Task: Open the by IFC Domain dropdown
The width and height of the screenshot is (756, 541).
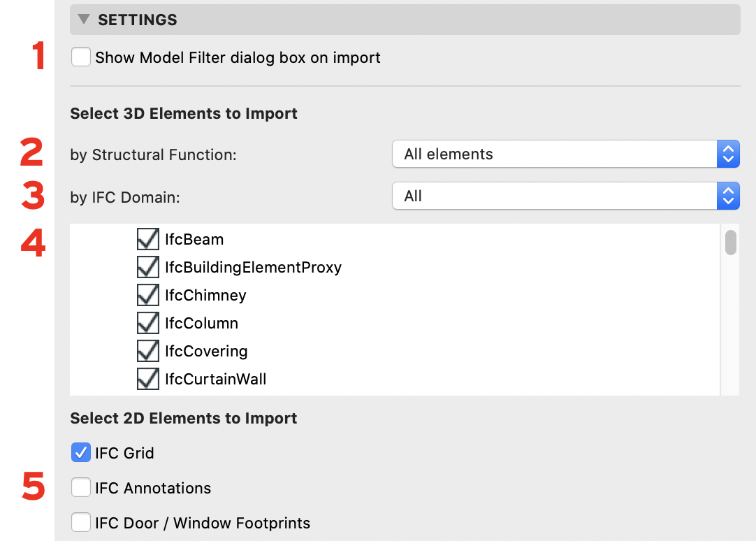Action: coord(565,196)
